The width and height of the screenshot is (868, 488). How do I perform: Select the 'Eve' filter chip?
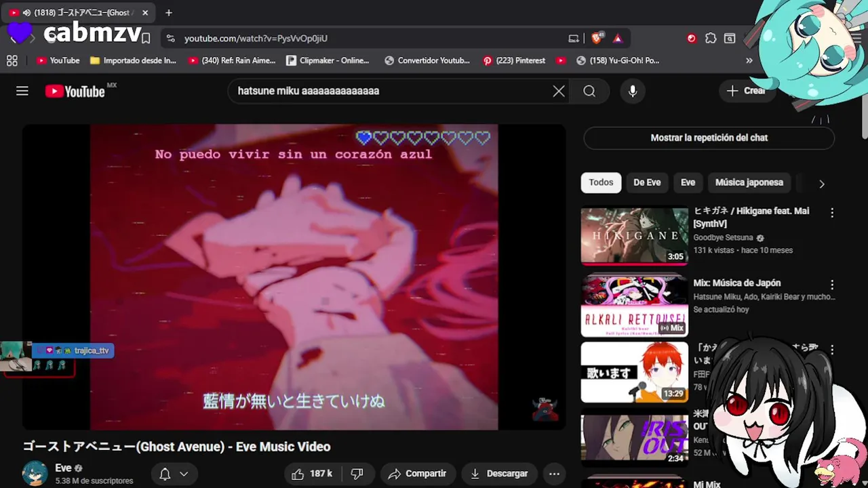pyautogui.click(x=688, y=182)
